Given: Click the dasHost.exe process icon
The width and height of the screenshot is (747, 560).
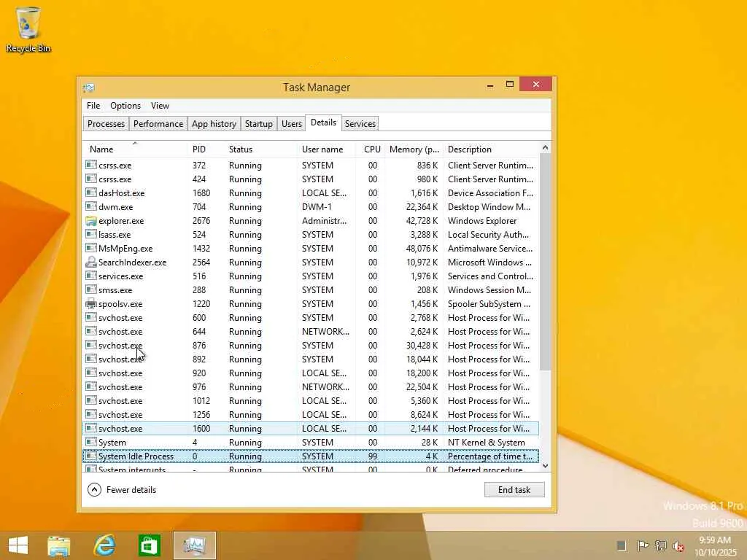Looking at the screenshot, I should coord(91,192).
